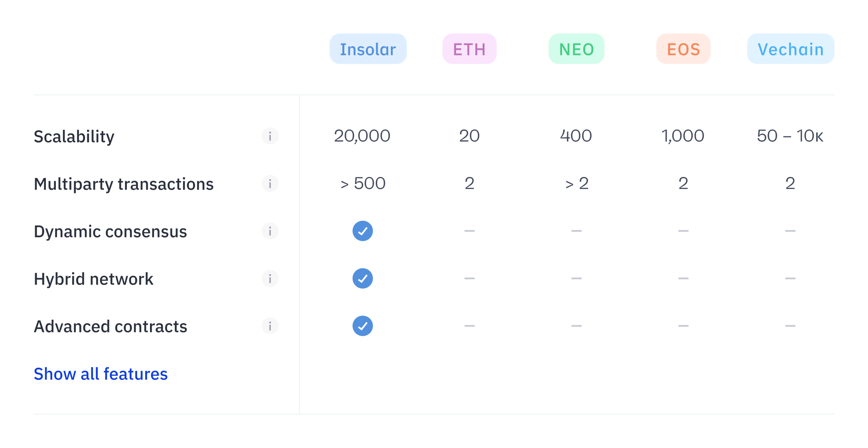
Task: Click Insolar's Hybrid network checkmark
Action: tap(363, 279)
